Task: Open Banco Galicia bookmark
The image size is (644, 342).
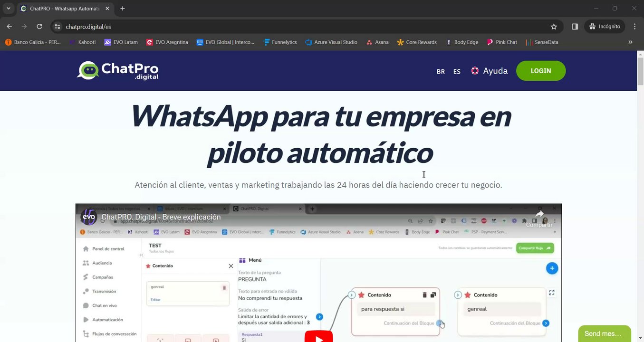Action: (33, 42)
